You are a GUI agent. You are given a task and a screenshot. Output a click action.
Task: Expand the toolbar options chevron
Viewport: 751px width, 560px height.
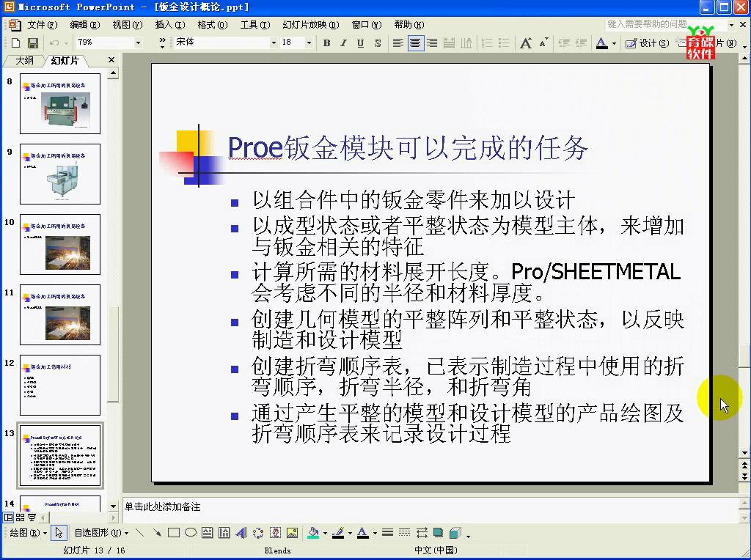(x=162, y=43)
